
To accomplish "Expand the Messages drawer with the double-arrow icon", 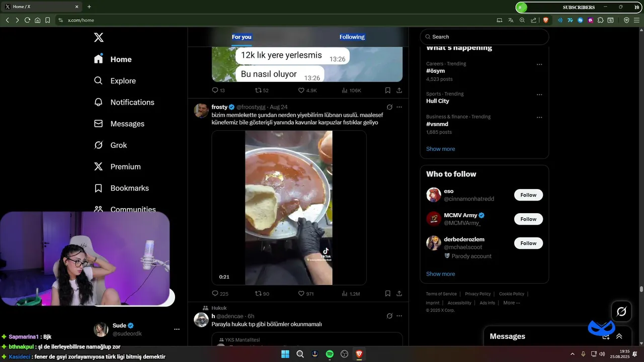I will tap(619, 336).
